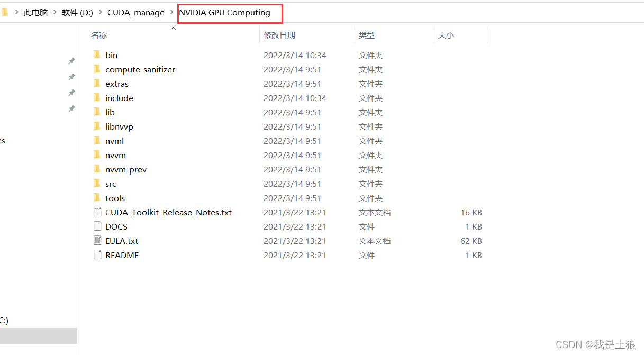Sort files by 大小 column
644x355 pixels.
tap(446, 35)
